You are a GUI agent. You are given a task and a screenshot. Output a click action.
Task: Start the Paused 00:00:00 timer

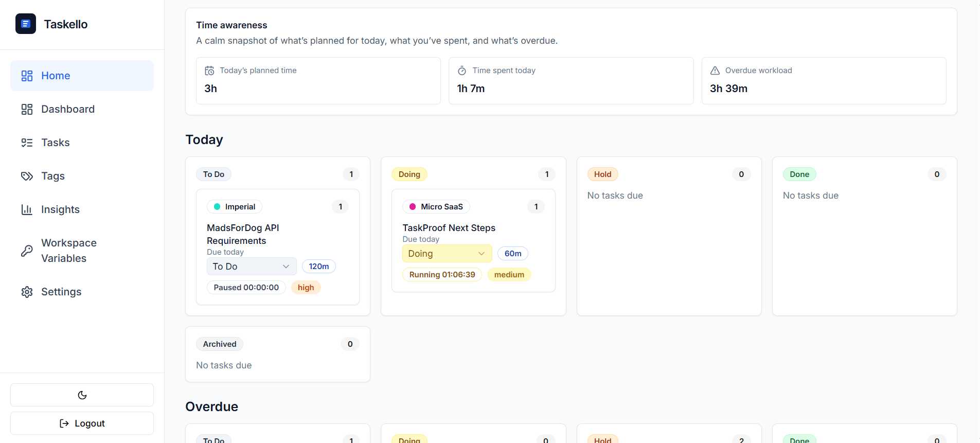246,288
